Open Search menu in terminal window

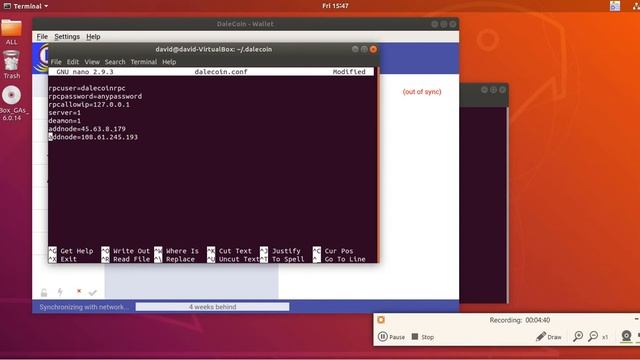(x=115, y=62)
